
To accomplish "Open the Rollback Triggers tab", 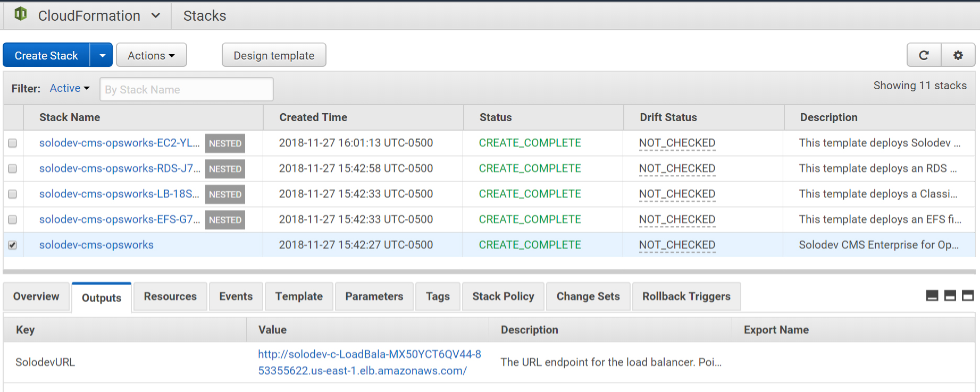I will tap(686, 296).
